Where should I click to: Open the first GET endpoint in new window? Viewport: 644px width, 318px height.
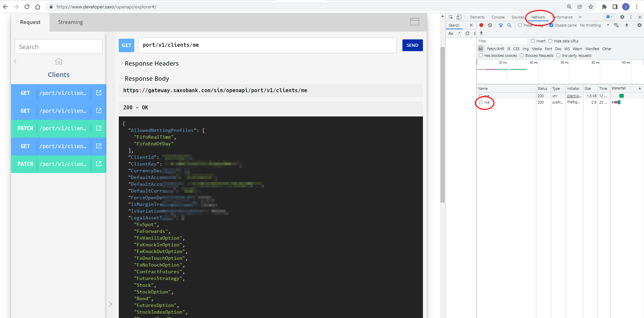99,93
